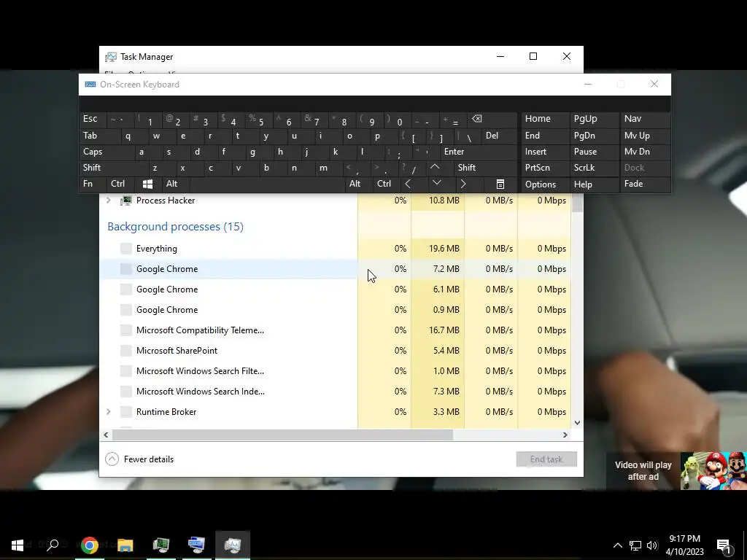Click the Process Hacker process icon
The height and width of the screenshot is (560, 747).
point(125,201)
